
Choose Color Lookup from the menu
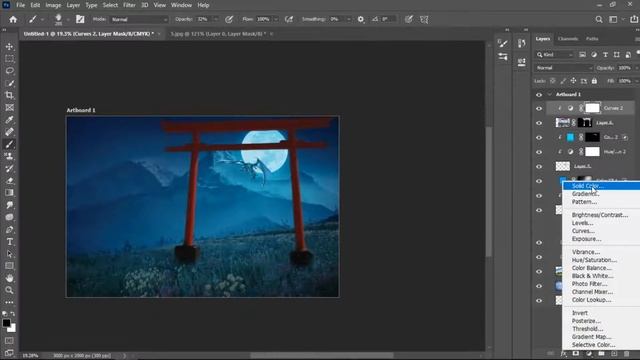click(x=591, y=300)
